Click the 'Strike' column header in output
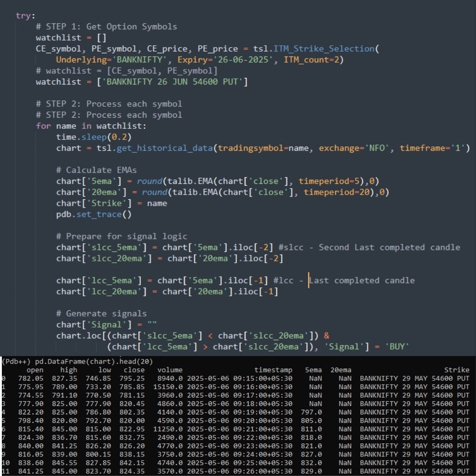 coord(456,370)
